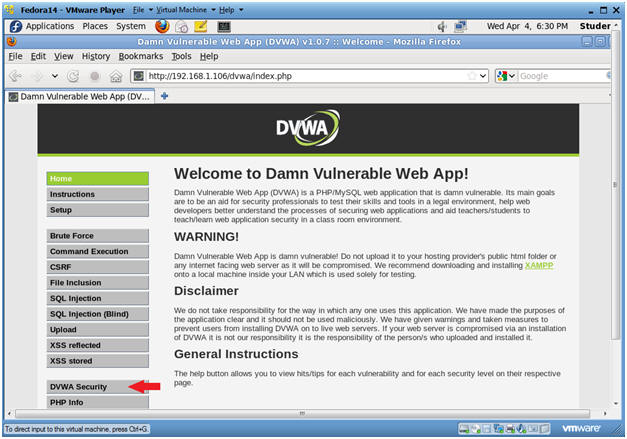Click the 'General Instructions' heading
Image resolution: width=627 pixels, height=439 pixels.
(x=236, y=354)
